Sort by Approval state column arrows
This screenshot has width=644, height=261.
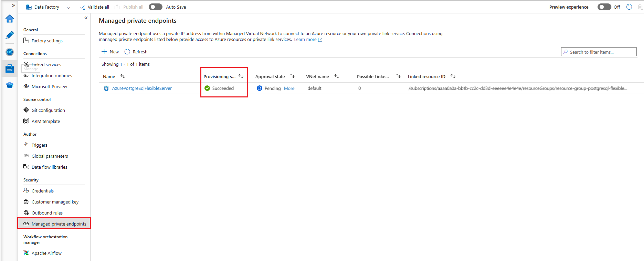click(x=292, y=76)
